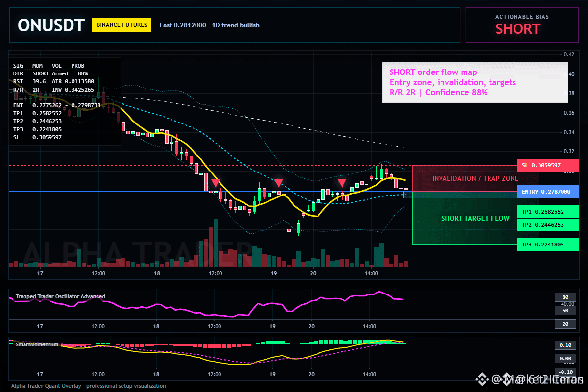Click the R/R 2R | Confidence 88% line
Viewport: 588px width, 392px height.
(x=439, y=92)
